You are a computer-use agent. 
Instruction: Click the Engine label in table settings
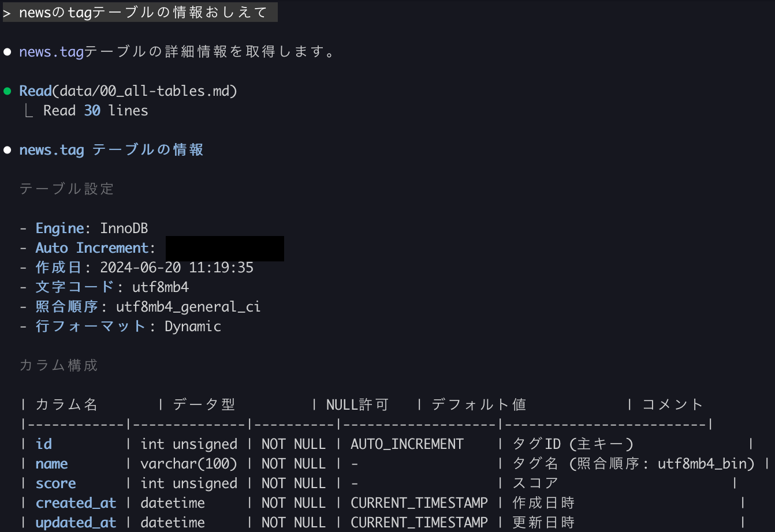pos(59,228)
